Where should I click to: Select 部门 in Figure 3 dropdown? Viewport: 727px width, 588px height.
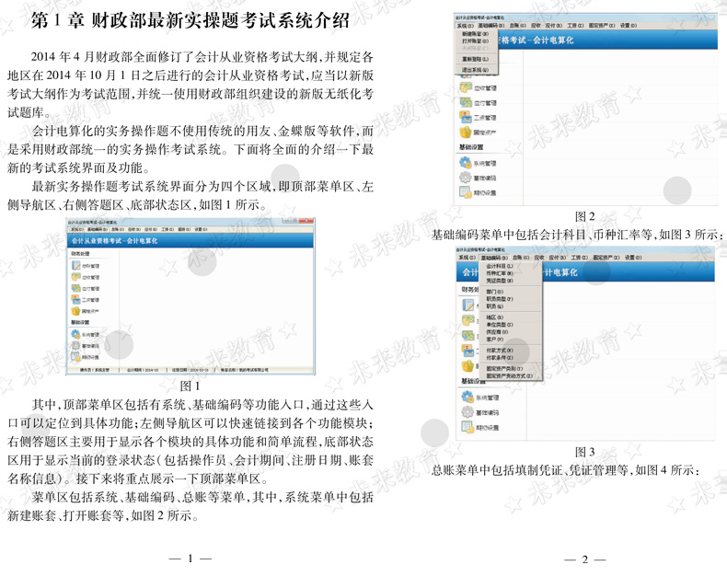click(x=495, y=292)
